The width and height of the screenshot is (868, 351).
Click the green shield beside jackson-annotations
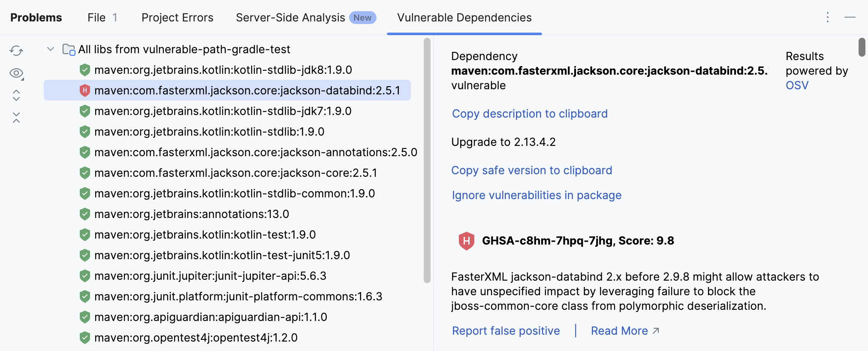(85, 152)
